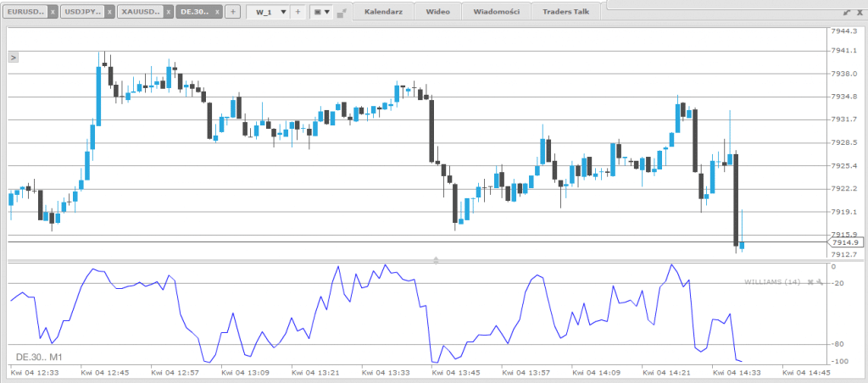Switch to the XAUUSD chart tab
868x383 pixels.
(x=137, y=13)
